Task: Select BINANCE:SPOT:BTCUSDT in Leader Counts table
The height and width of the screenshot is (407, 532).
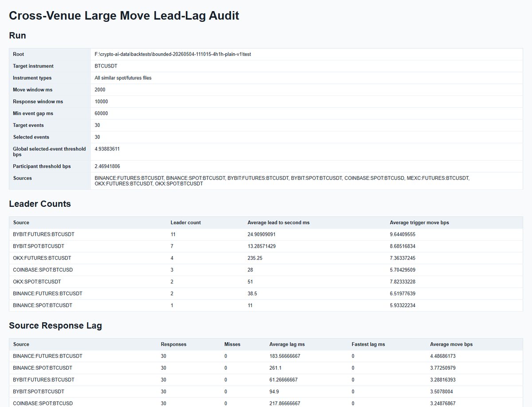Action: coord(43,305)
